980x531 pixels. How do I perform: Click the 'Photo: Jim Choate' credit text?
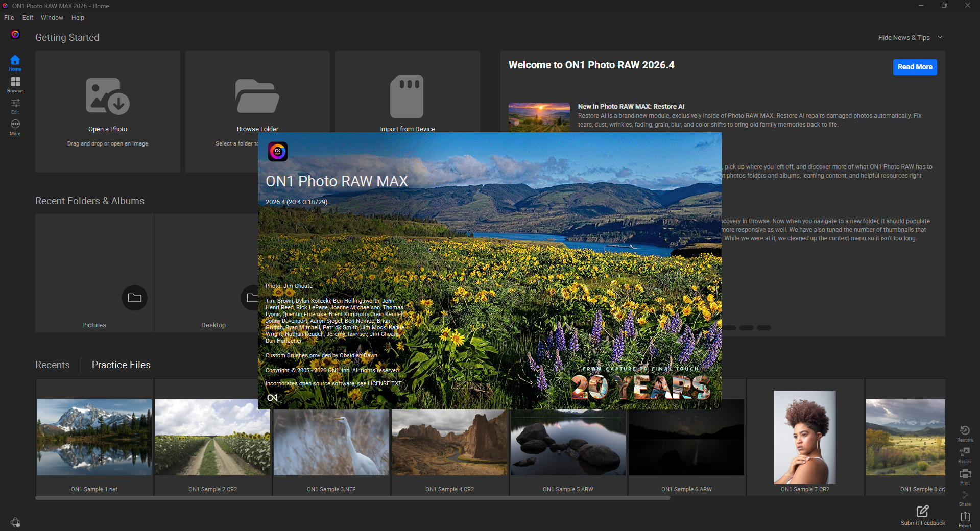click(289, 286)
